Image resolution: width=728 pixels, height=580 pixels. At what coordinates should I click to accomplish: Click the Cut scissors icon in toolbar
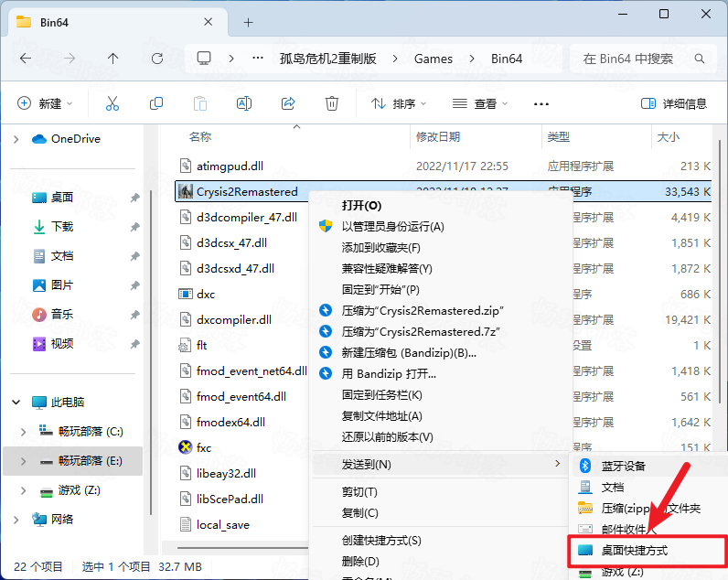[x=112, y=103]
